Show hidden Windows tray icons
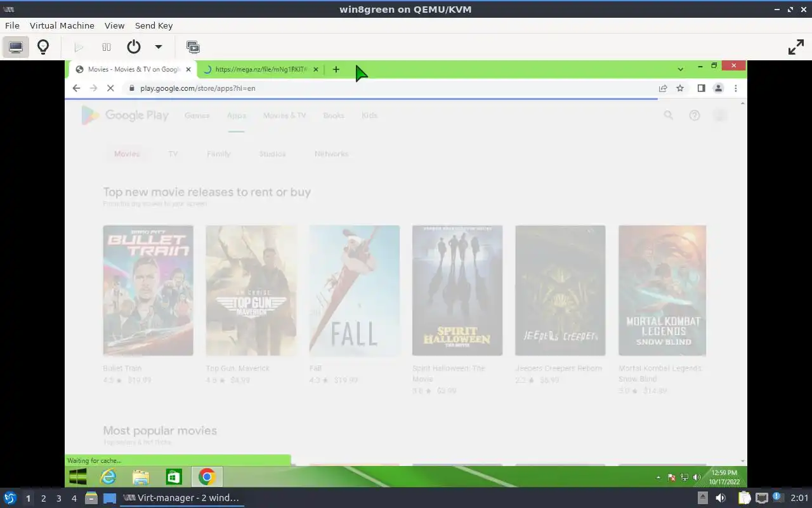Screen dimensions: 812x508 [658, 478]
